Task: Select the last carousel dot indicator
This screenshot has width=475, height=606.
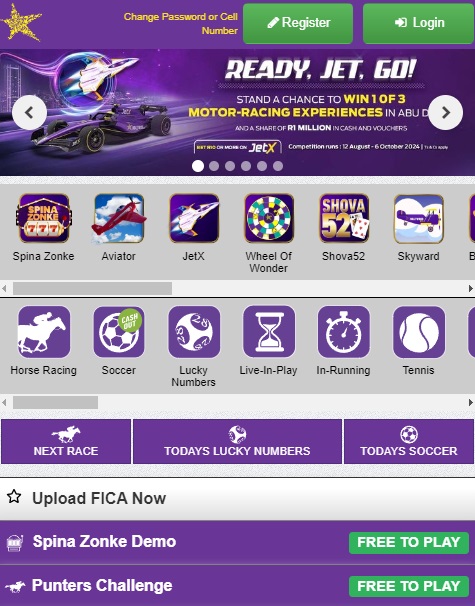Action: 278,166
